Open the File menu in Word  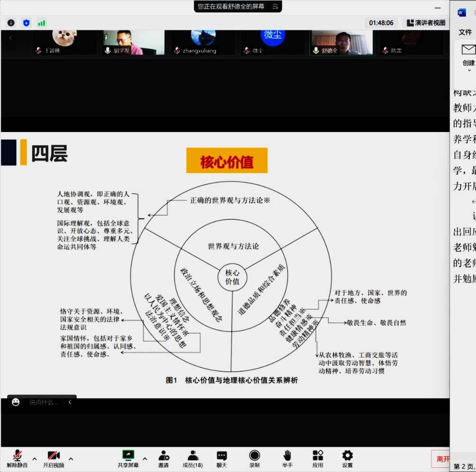click(465, 32)
